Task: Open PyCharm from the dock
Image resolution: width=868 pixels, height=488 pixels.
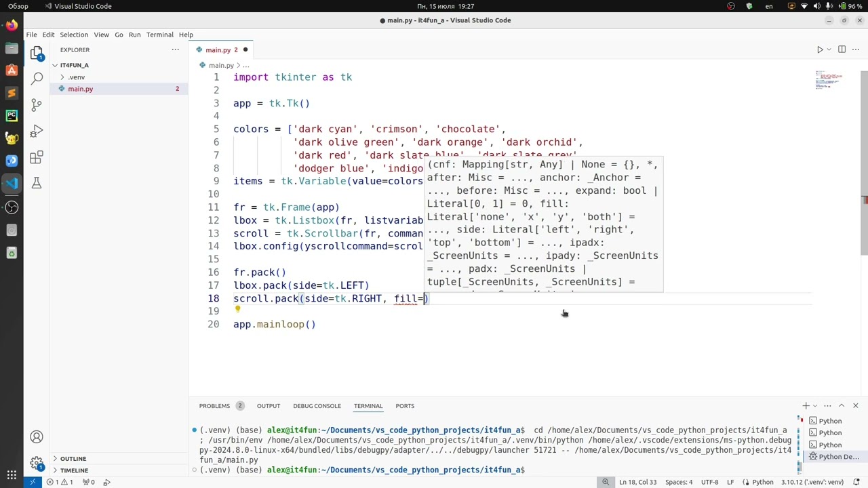Action: click(x=12, y=116)
